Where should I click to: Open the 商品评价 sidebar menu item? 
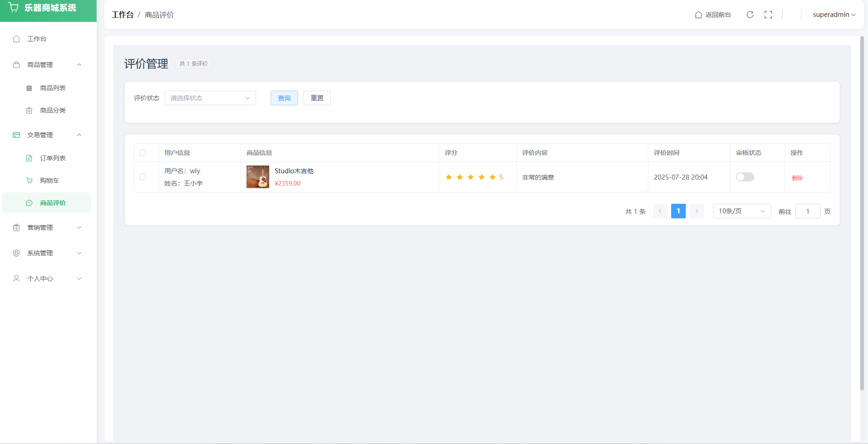[x=52, y=203]
